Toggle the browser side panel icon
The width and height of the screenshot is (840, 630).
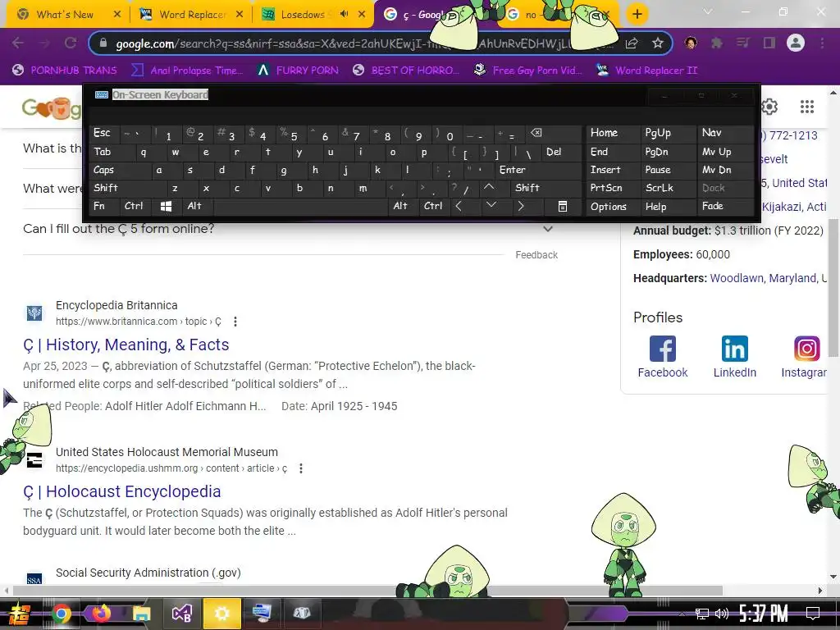coord(769,43)
